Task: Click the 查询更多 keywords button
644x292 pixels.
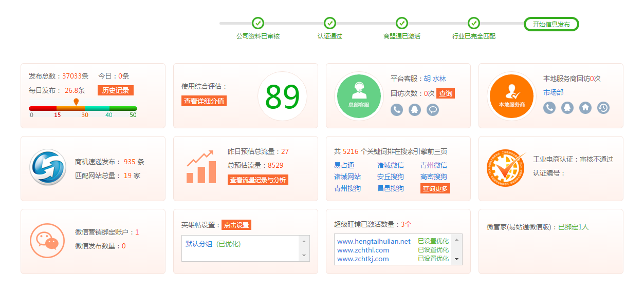Action: [435, 188]
